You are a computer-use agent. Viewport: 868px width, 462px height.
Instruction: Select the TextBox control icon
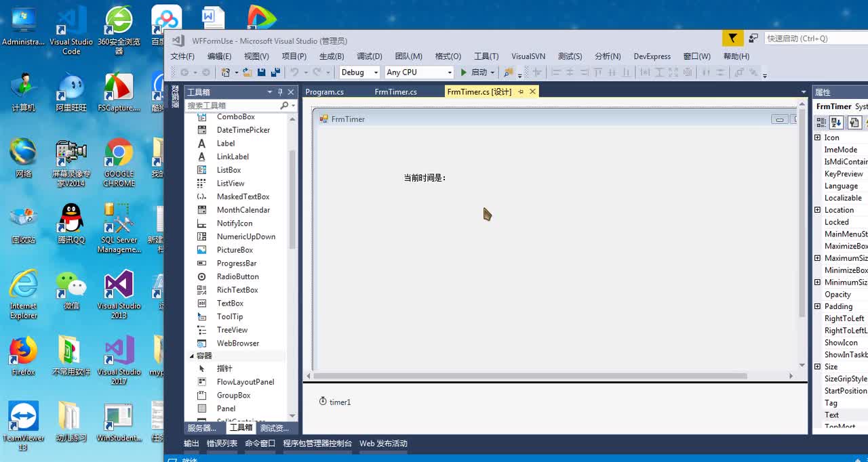pyautogui.click(x=201, y=303)
